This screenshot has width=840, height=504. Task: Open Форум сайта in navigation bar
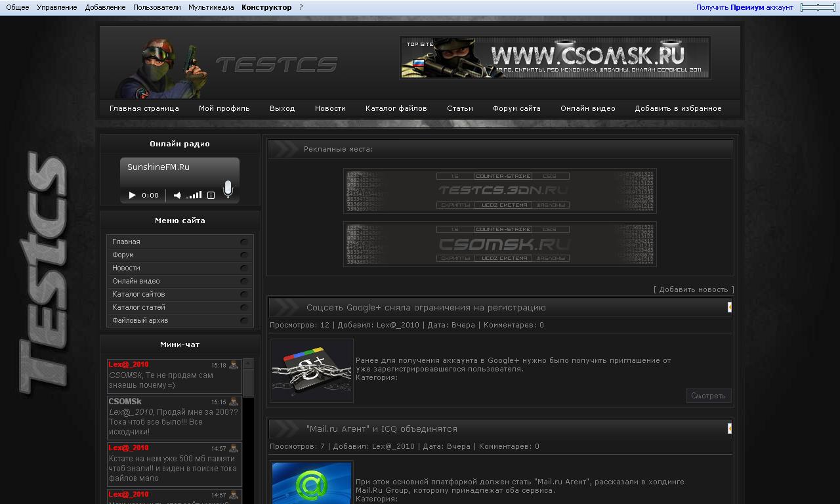[x=517, y=108]
